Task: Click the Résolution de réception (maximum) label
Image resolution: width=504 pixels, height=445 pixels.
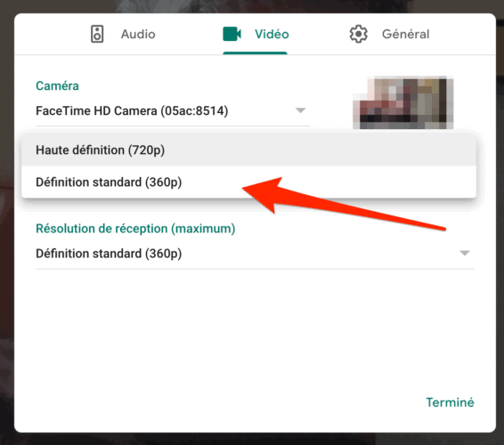Action: 135,229
